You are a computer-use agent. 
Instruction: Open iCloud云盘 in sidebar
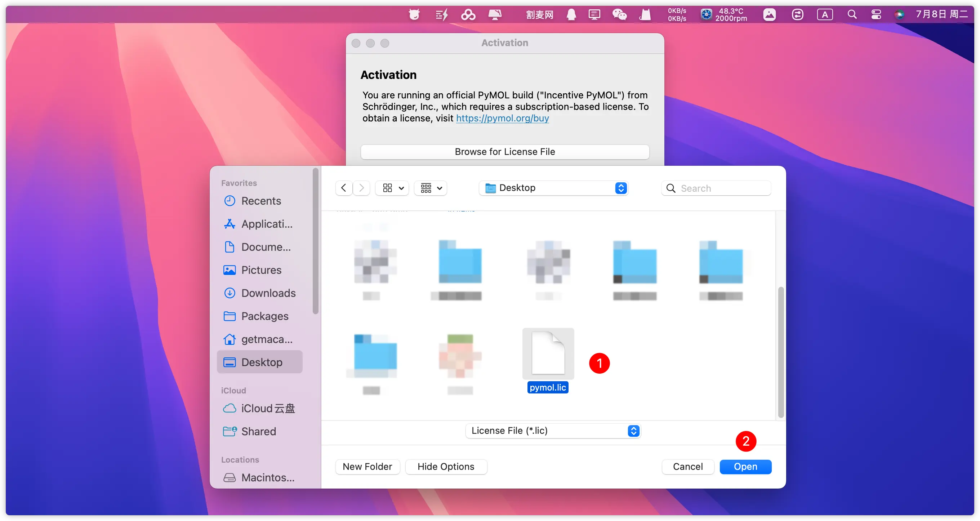pos(268,408)
